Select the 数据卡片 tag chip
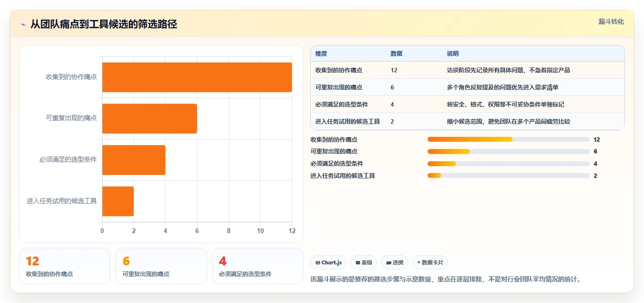The width and height of the screenshot is (644, 303). [x=430, y=262]
